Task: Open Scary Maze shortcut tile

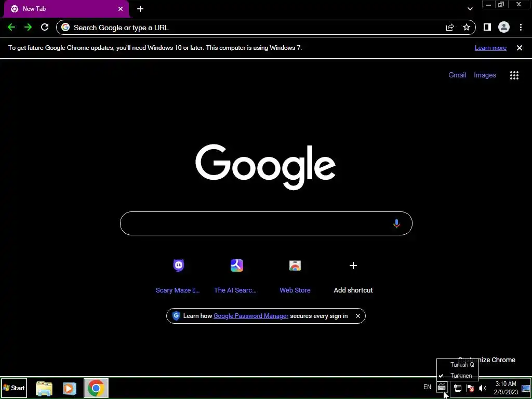Action: [178, 275]
